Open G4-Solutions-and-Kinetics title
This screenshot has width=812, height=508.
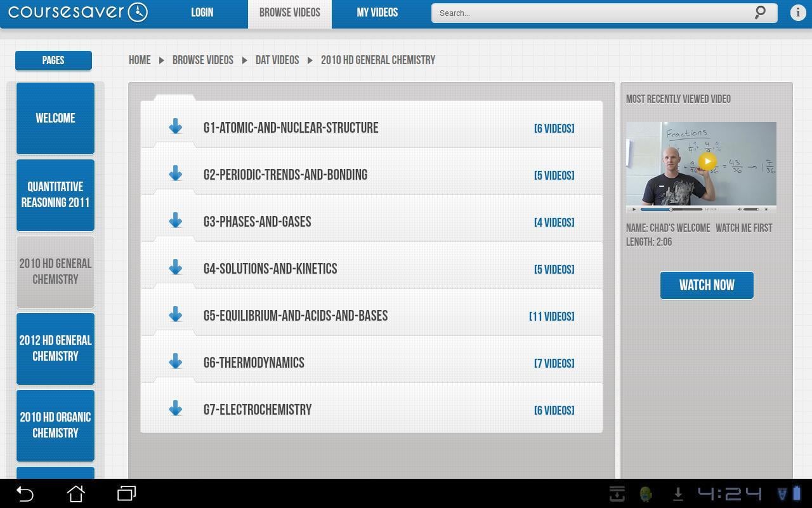(x=270, y=269)
